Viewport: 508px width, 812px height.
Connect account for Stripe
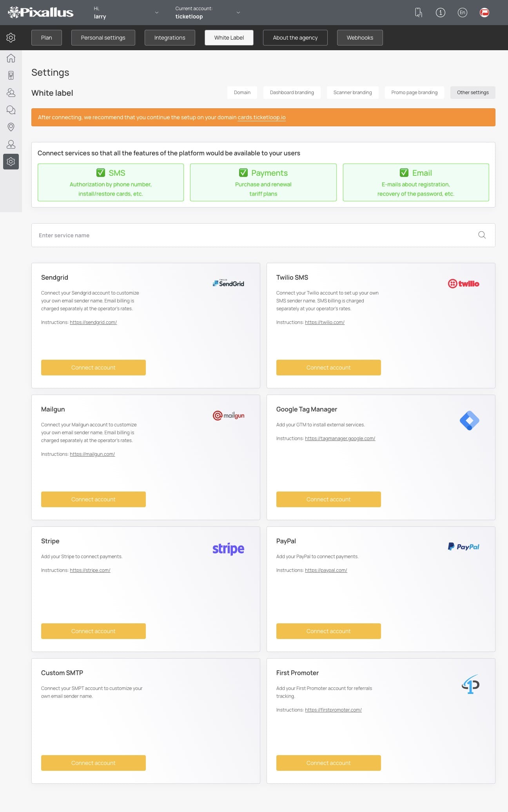[93, 631]
